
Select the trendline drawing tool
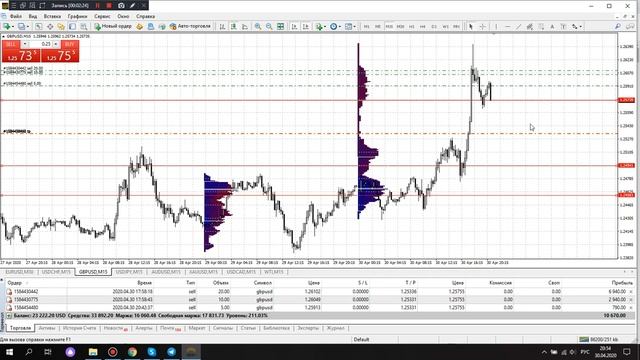pyautogui.click(x=518, y=26)
